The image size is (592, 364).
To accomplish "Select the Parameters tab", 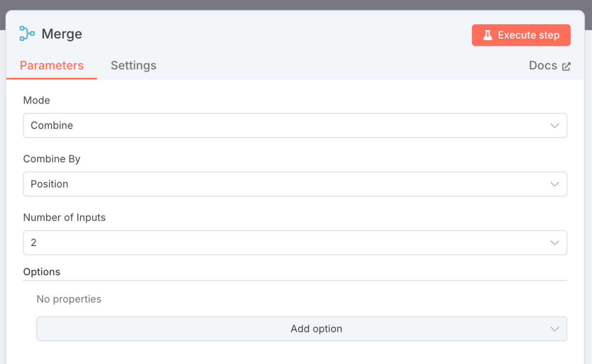I will pos(52,66).
